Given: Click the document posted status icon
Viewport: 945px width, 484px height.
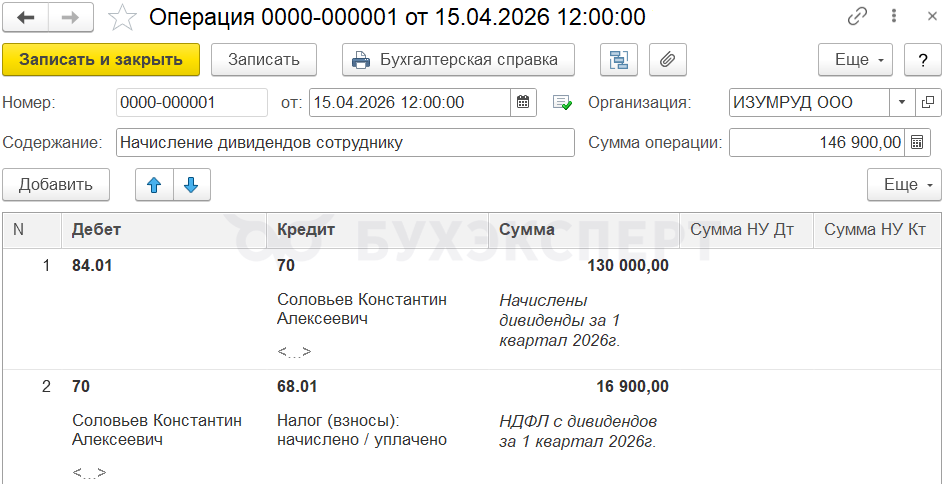Looking at the screenshot, I should point(562,102).
